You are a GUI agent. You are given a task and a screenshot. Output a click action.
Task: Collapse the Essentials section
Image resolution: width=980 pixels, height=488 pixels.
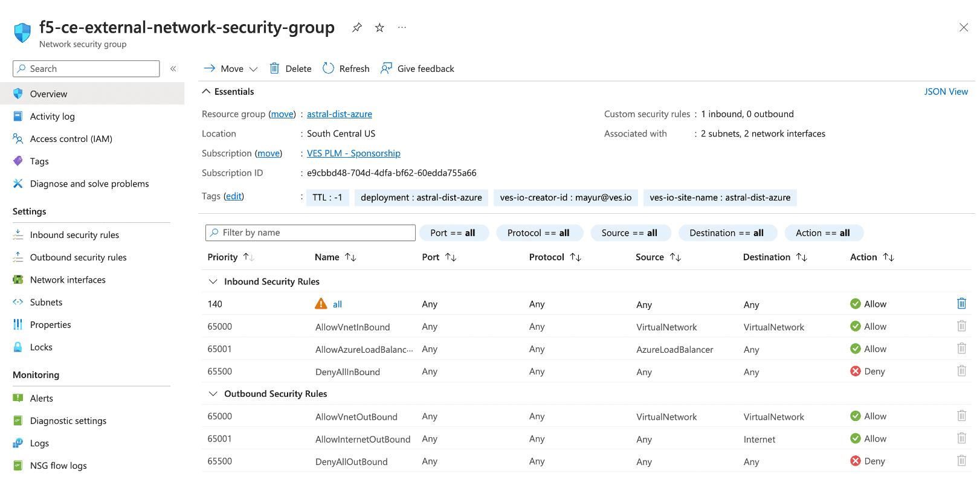(x=207, y=92)
